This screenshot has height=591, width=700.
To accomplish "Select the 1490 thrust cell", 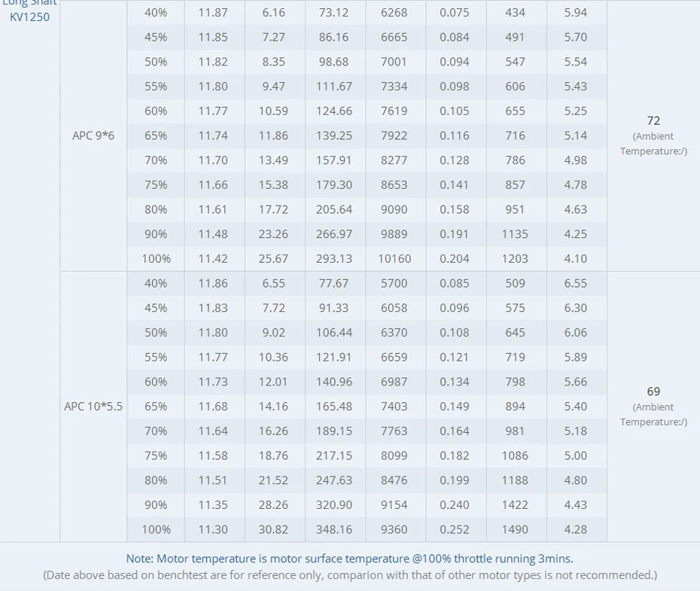I will (515, 530).
